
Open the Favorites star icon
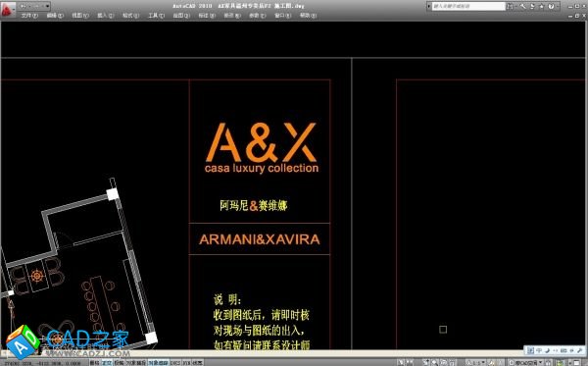click(x=542, y=7)
